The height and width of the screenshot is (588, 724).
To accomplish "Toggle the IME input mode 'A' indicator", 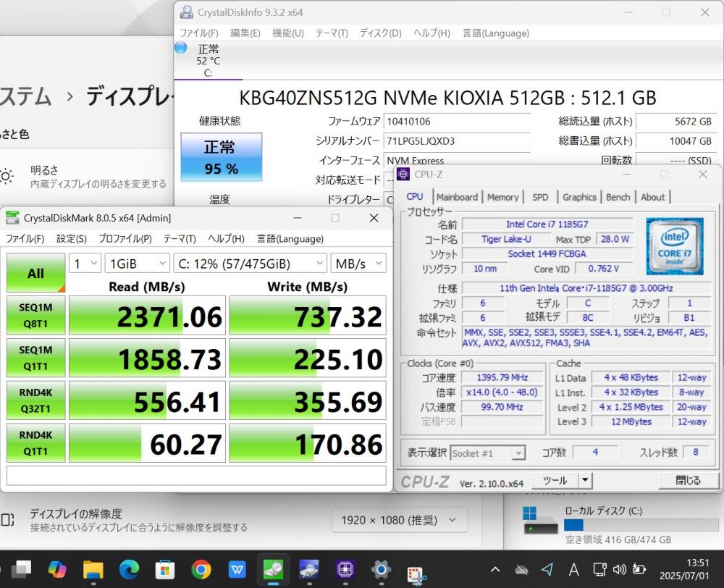I will [573, 570].
